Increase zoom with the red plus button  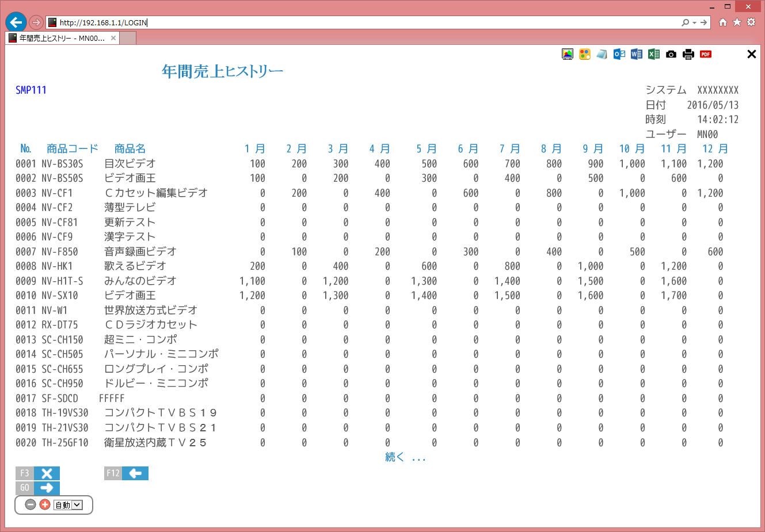[x=45, y=504]
